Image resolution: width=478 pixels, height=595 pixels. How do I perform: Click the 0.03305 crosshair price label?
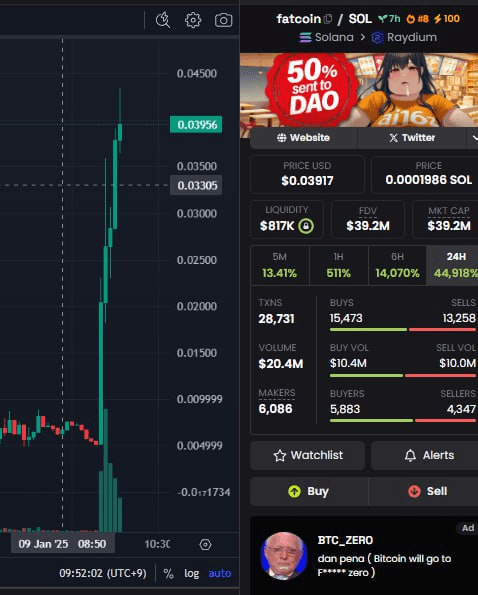(196, 185)
